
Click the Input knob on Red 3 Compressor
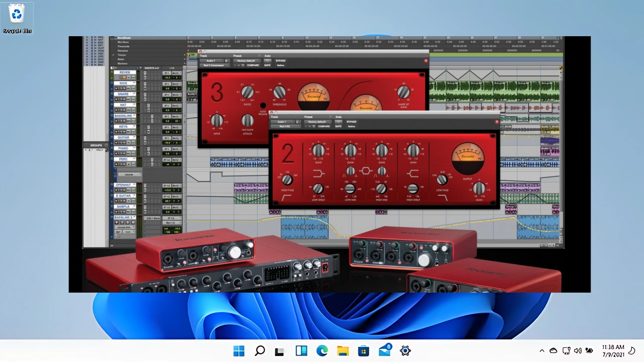click(217, 120)
